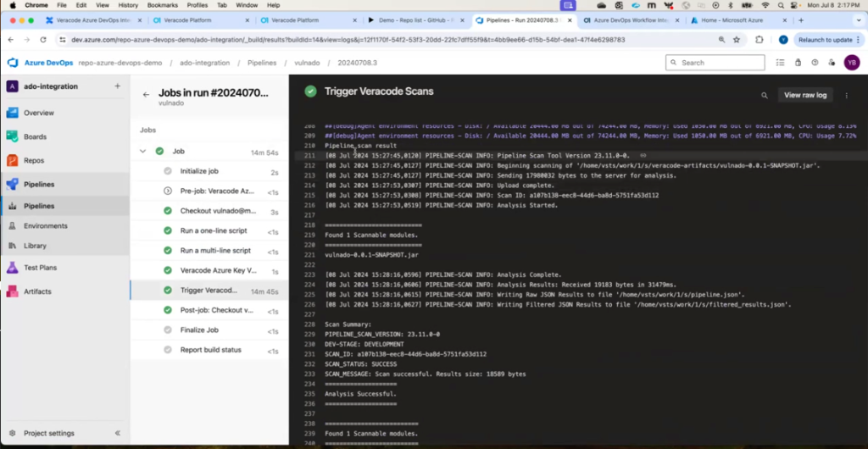The image size is (868, 449).
Task: Open the task list icon in header
Action: click(x=781, y=63)
